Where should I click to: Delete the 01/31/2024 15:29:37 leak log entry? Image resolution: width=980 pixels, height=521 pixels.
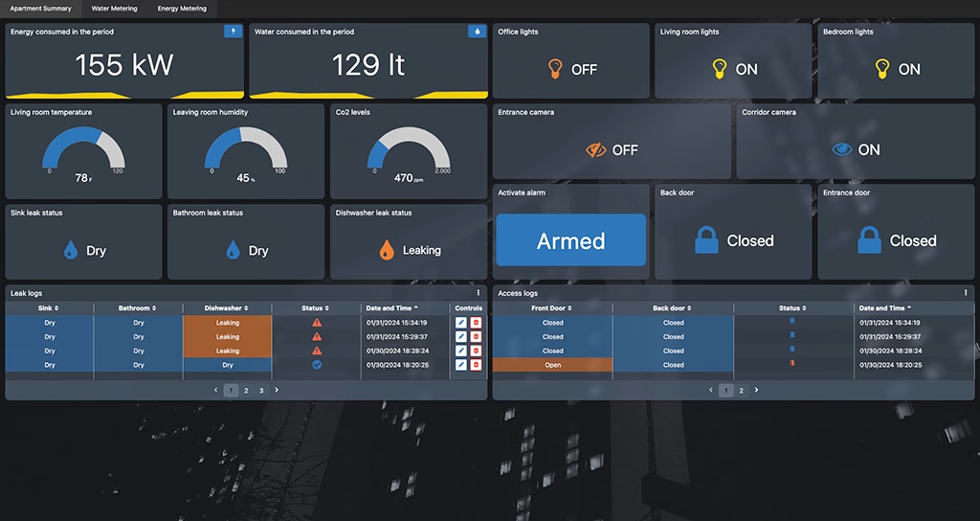click(x=476, y=336)
